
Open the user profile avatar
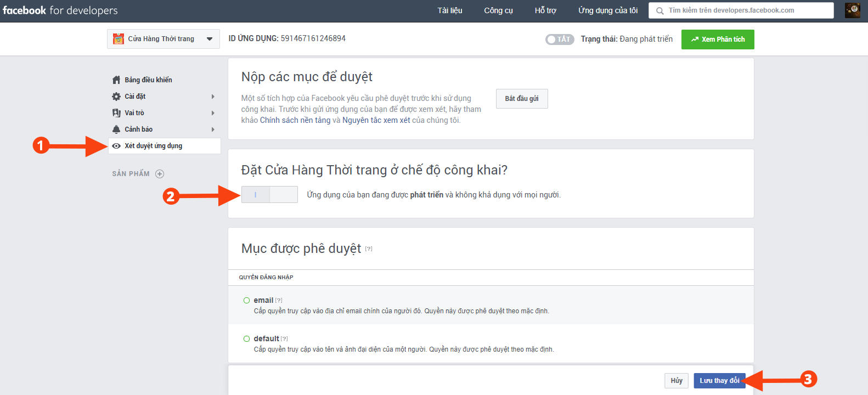(x=852, y=10)
